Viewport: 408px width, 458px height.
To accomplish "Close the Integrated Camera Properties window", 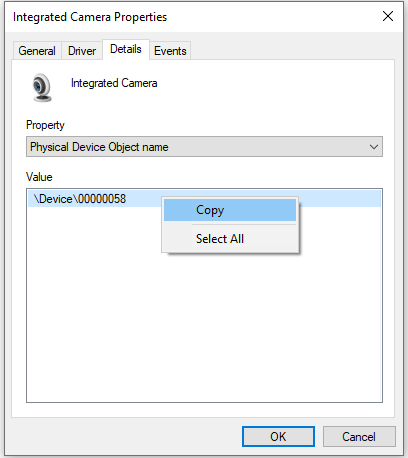I will pyautogui.click(x=388, y=16).
